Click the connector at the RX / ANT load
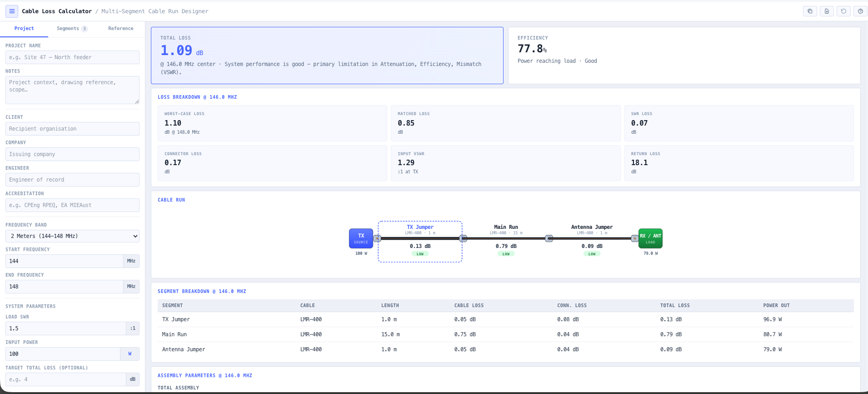 635,238
